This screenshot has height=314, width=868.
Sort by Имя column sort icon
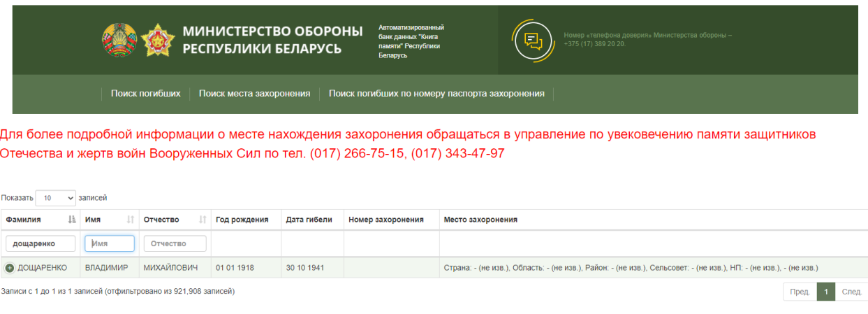pos(130,220)
